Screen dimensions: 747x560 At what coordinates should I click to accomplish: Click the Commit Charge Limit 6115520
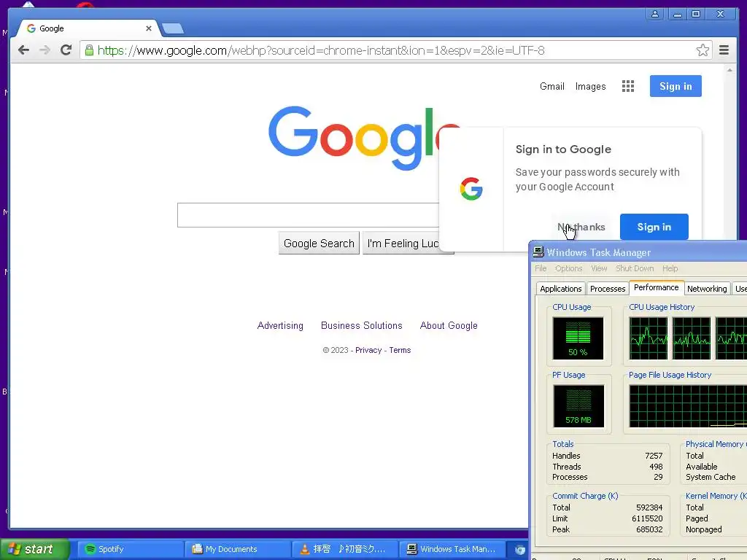pyautogui.click(x=647, y=518)
